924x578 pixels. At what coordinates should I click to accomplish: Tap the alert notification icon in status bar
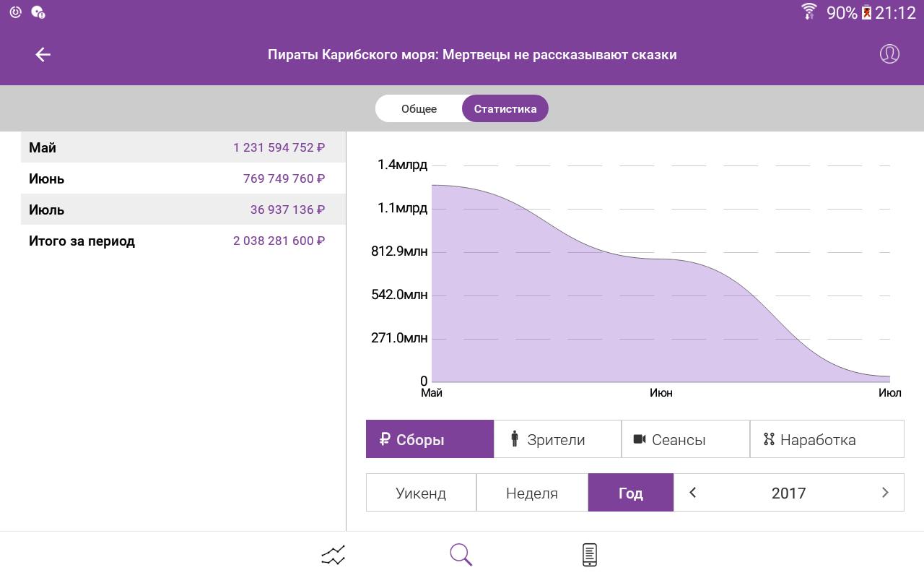point(39,12)
